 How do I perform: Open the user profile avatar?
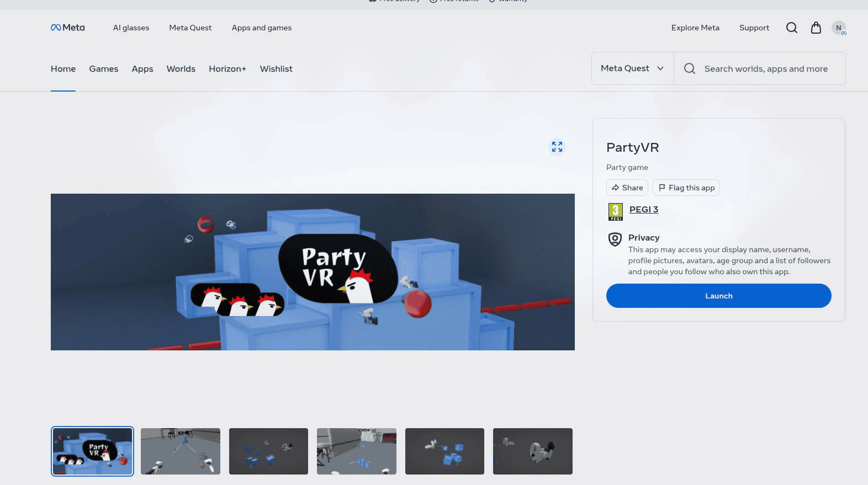[x=839, y=28]
